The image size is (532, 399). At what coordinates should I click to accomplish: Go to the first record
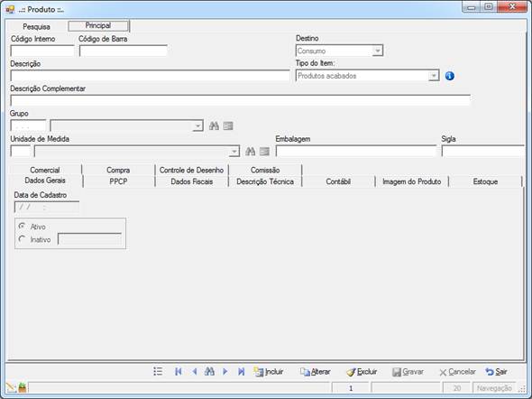[179, 372]
